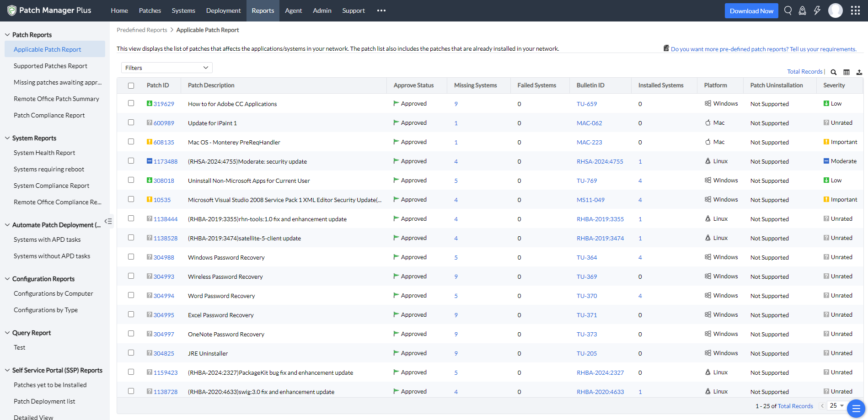Viewport: 868px width, 420px height.
Task: Open bulletin RHSA-2024:4755 link
Action: point(600,161)
